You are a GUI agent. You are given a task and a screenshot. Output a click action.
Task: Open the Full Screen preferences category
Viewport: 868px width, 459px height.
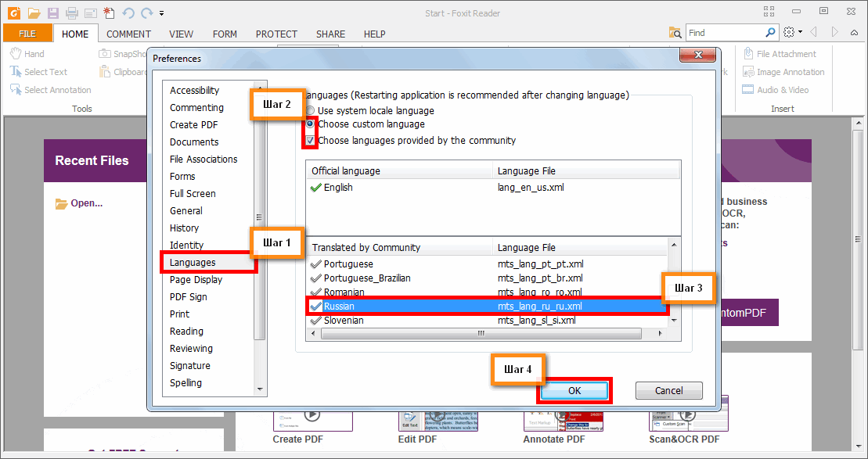click(x=193, y=194)
